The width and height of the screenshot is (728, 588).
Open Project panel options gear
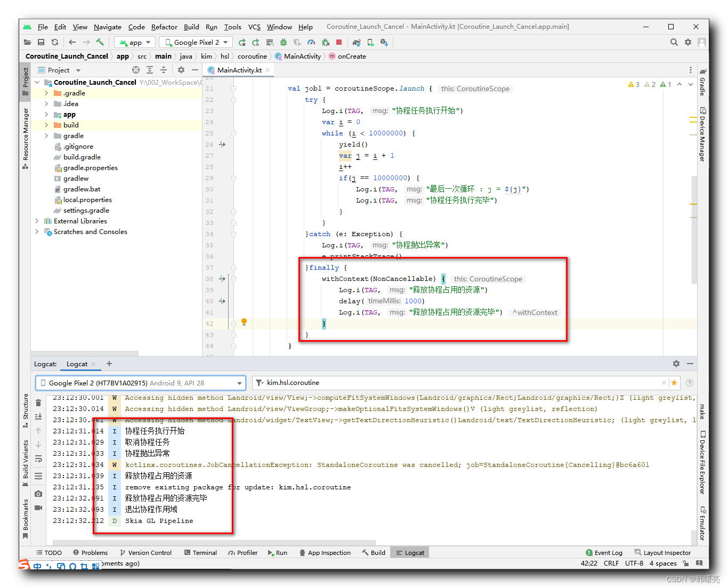point(181,70)
